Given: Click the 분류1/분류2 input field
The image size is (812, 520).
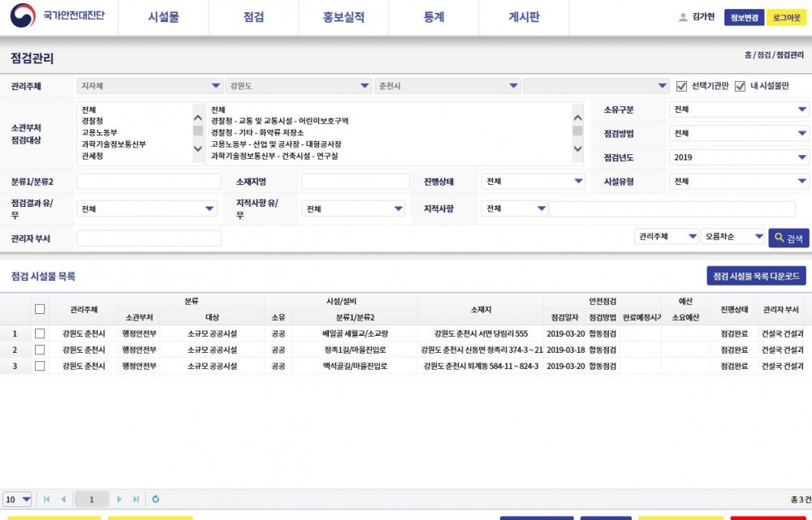Looking at the screenshot, I should tap(149, 181).
